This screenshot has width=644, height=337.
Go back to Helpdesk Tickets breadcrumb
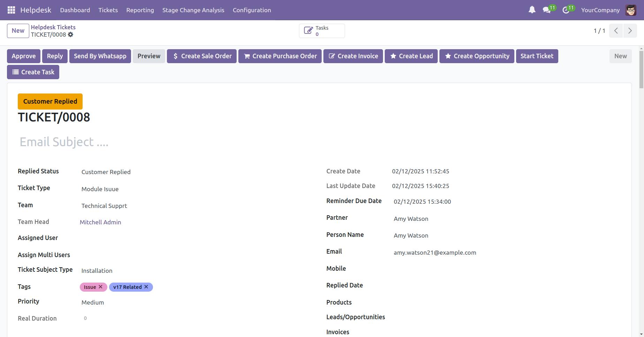pos(53,27)
